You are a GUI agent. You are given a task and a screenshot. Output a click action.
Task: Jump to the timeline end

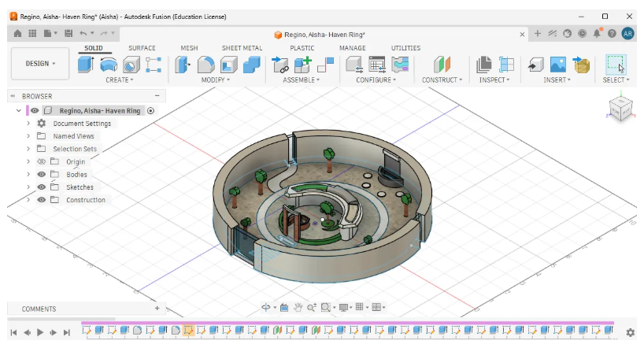coord(67,332)
